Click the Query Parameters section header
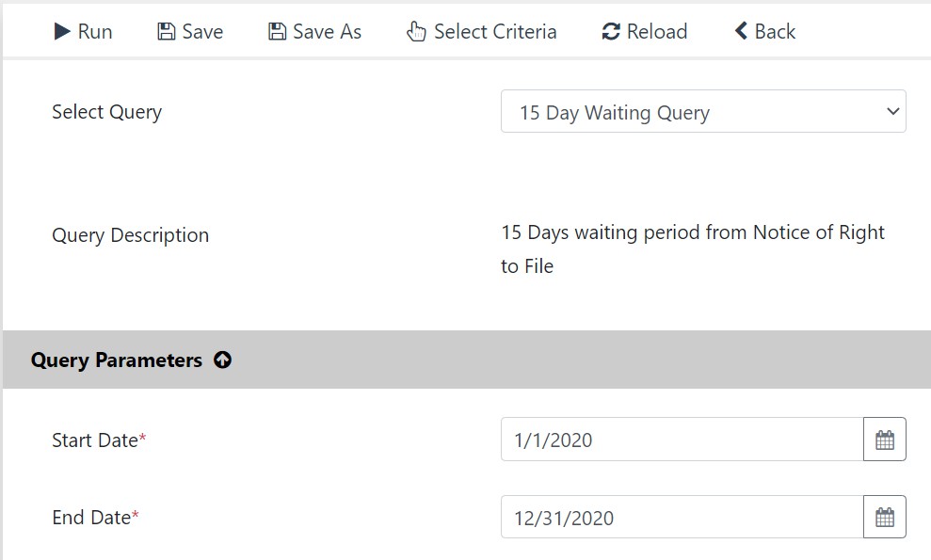This screenshot has width=931, height=560. pos(467,360)
